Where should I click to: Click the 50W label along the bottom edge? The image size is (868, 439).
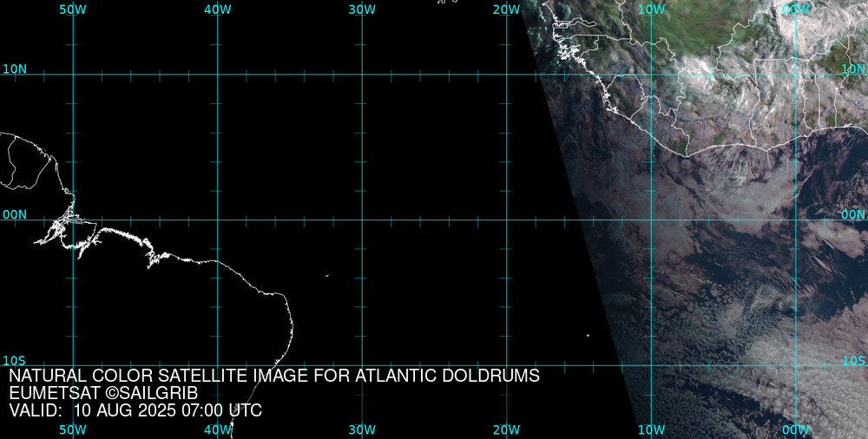73,430
